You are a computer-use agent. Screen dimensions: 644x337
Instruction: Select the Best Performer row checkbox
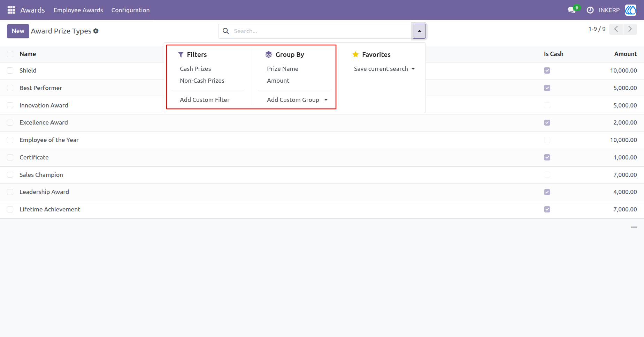[x=10, y=88]
